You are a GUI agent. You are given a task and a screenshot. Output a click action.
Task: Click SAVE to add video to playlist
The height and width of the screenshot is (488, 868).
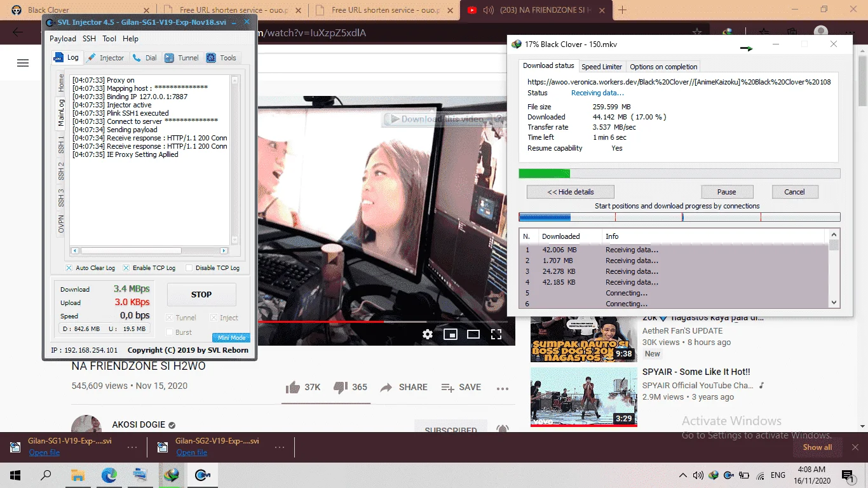tap(461, 387)
